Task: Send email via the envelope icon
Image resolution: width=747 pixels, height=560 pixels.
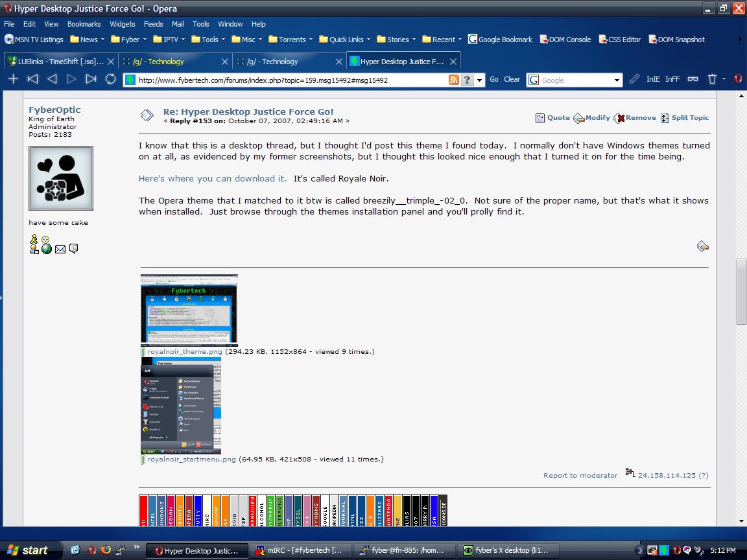Action: click(x=60, y=249)
